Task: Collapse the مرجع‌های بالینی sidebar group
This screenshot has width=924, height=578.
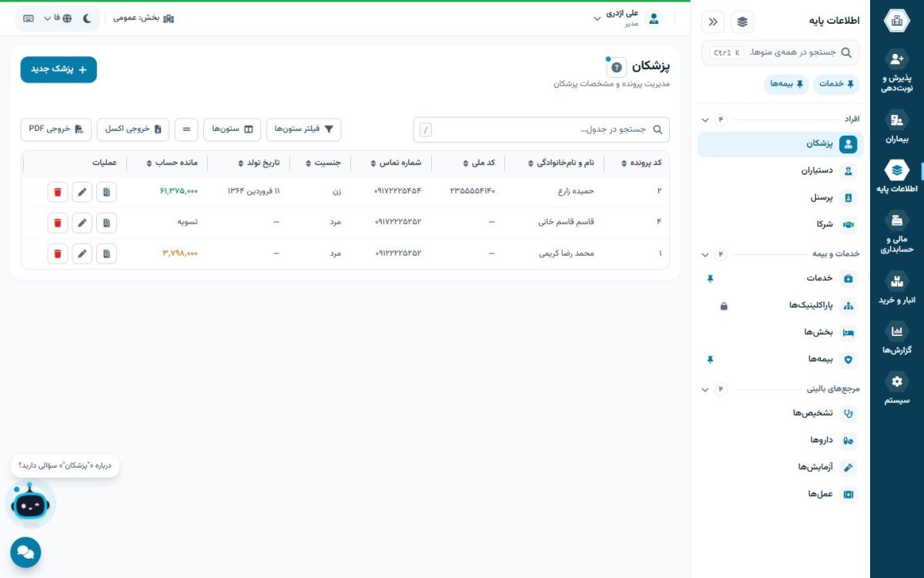Action: pos(705,389)
